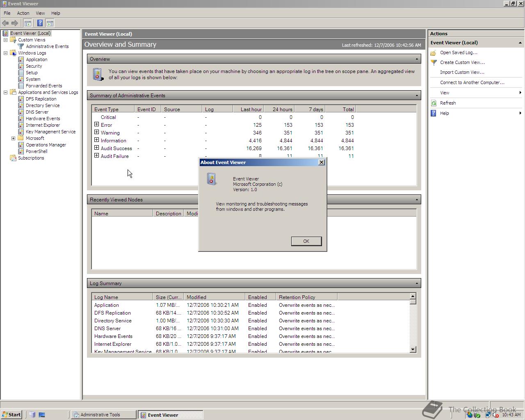The width and height of the screenshot is (525, 420).
Task: Expand the Warning event type row
Action: pyautogui.click(x=97, y=132)
